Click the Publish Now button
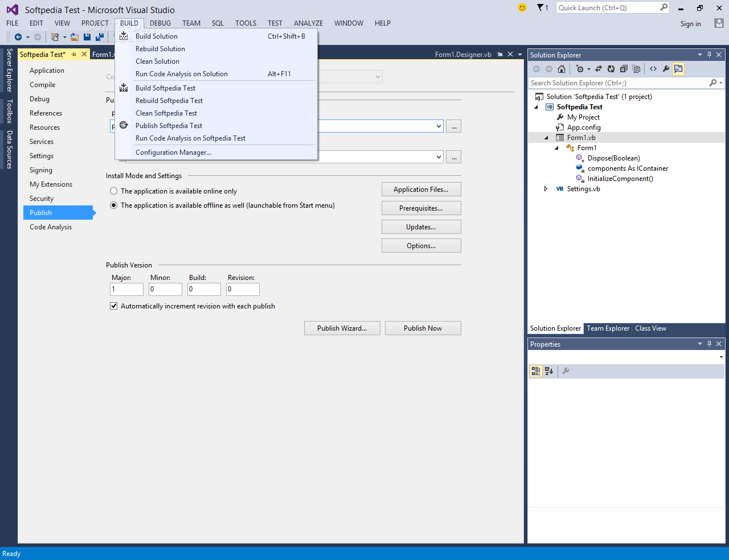729x560 pixels. coord(423,328)
